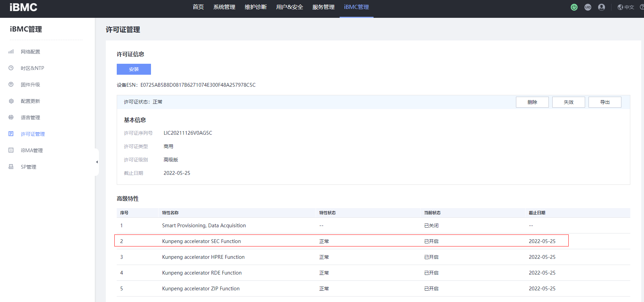Viewport: 644px width, 302px height.
Task: Click 已开启 status in ZIP Function row
Action: pos(431,289)
